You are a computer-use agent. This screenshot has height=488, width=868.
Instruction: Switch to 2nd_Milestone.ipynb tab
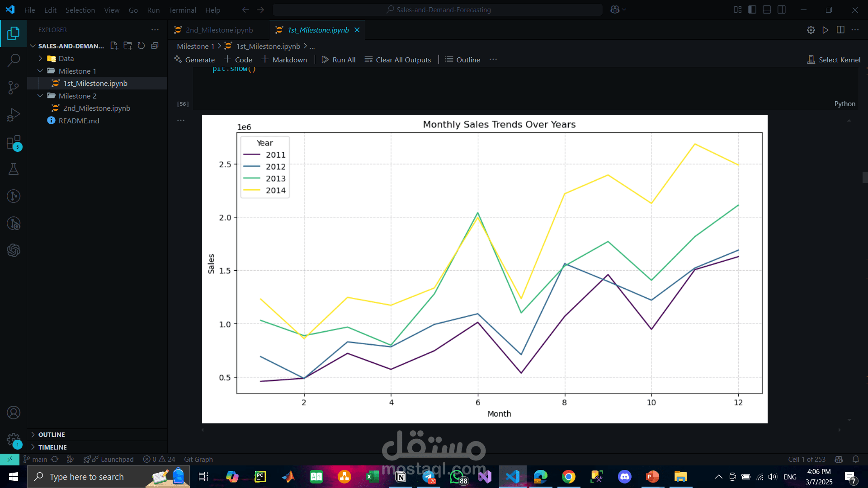pyautogui.click(x=219, y=30)
